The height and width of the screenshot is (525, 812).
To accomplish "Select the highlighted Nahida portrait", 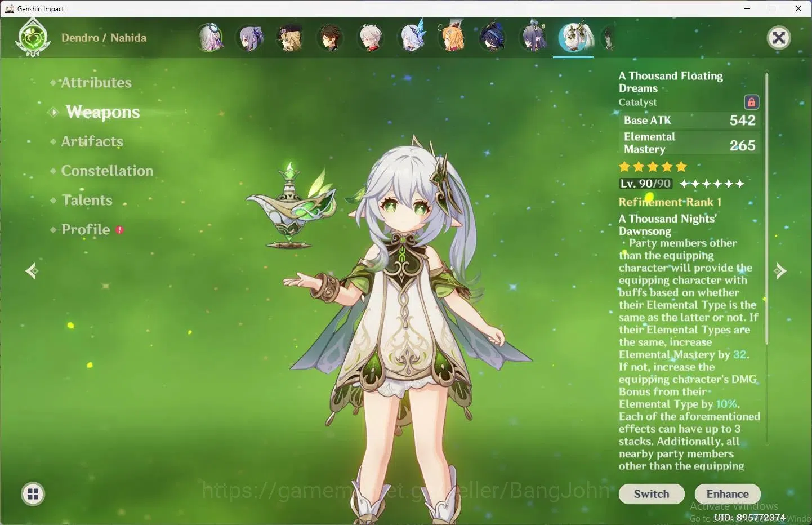I will pos(574,38).
